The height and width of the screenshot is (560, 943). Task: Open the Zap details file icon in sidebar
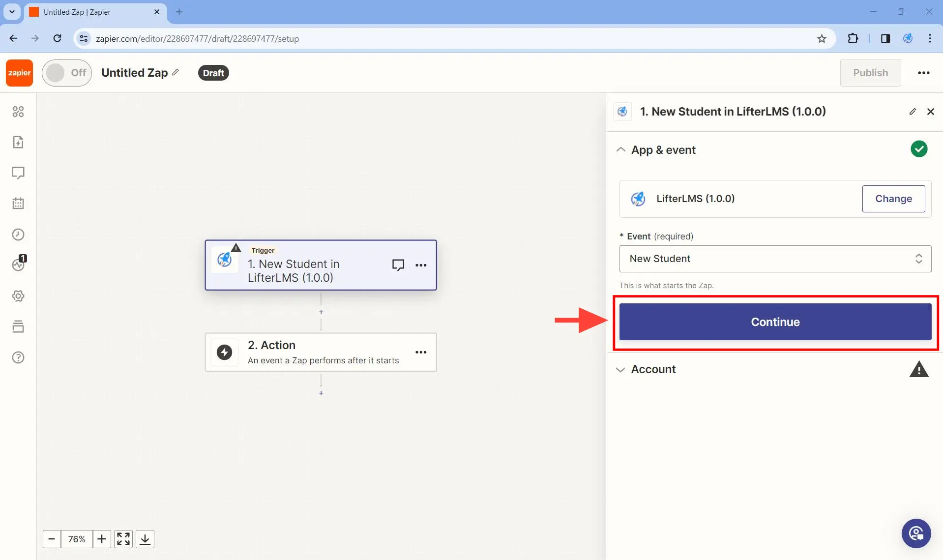click(18, 142)
